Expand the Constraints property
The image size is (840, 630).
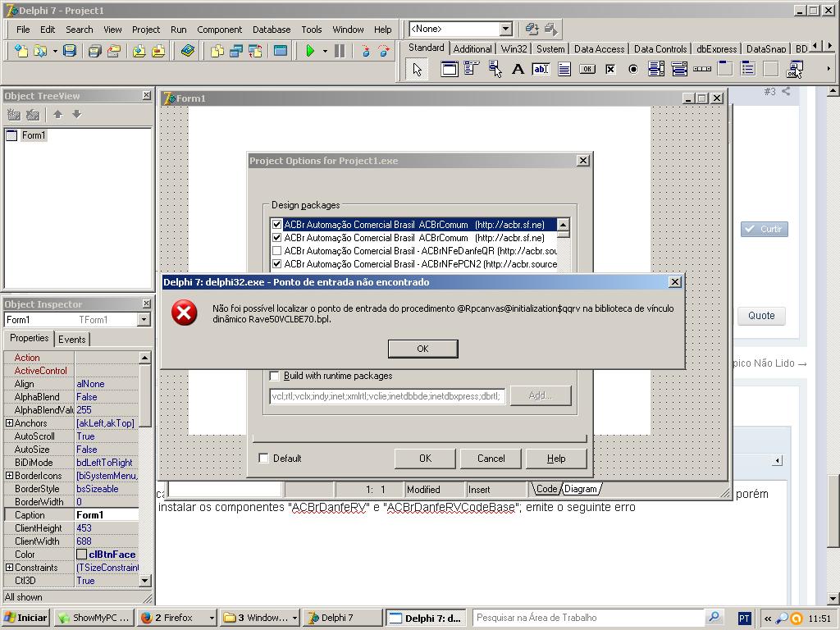[x=9, y=568]
